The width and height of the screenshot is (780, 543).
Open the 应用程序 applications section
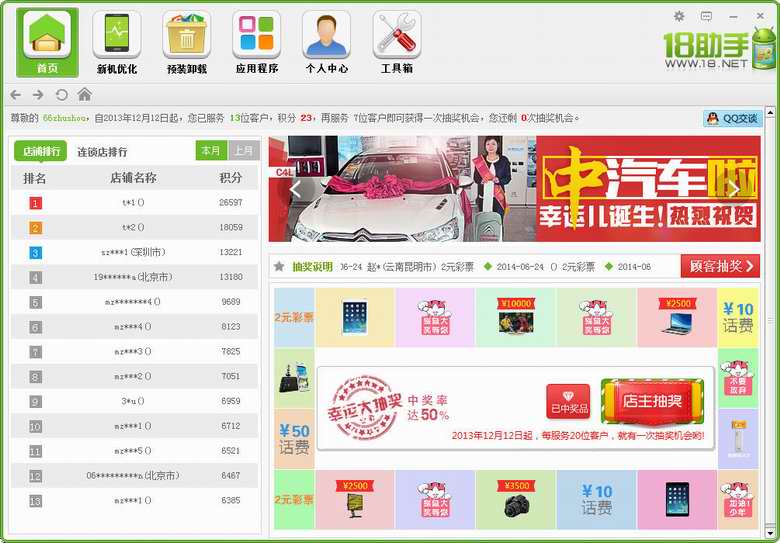point(257,42)
